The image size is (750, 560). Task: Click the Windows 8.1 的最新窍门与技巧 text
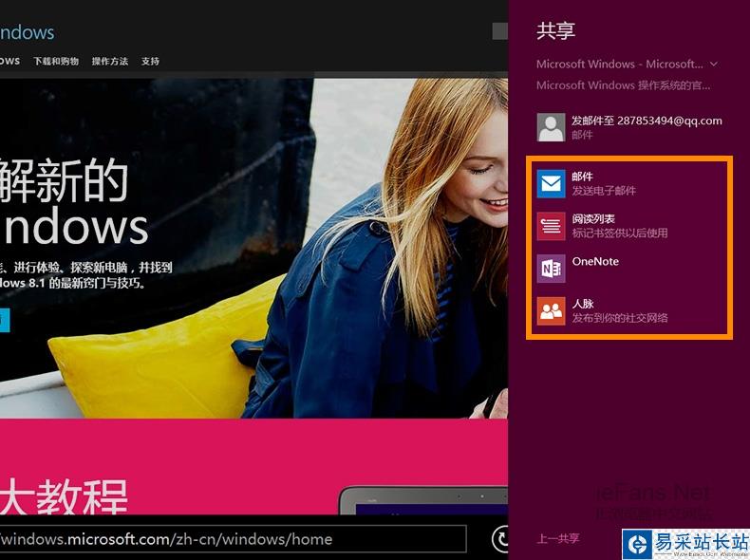(x=73, y=283)
